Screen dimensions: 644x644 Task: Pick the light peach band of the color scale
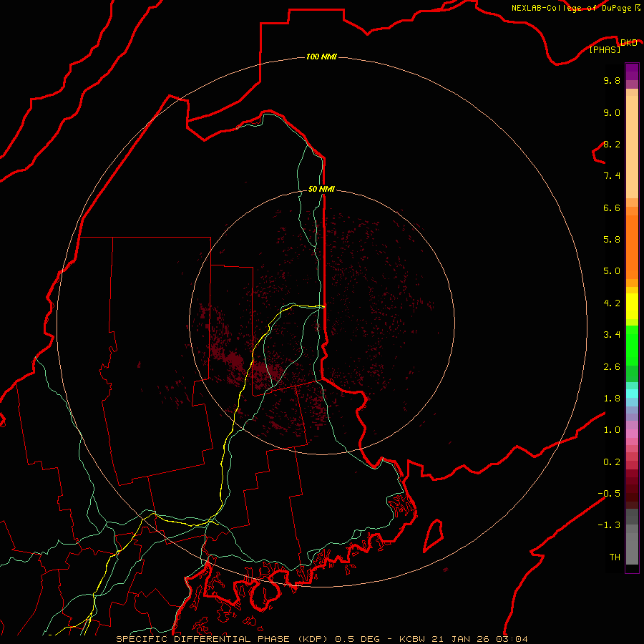coord(632,147)
